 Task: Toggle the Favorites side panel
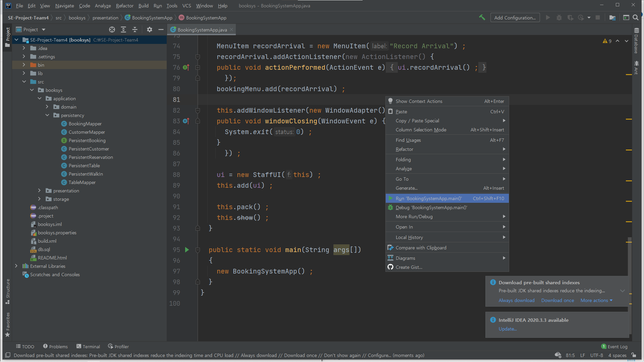pyautogui.click(x=7, y=324)
